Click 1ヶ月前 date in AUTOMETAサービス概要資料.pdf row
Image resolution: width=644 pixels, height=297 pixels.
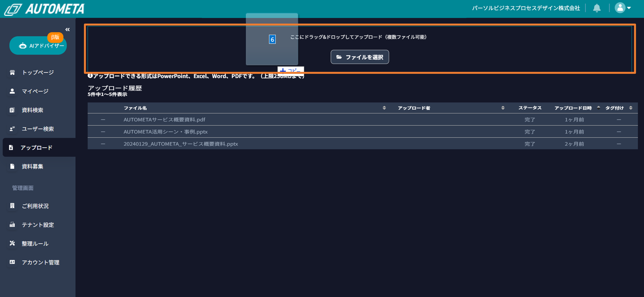(574, 120)
